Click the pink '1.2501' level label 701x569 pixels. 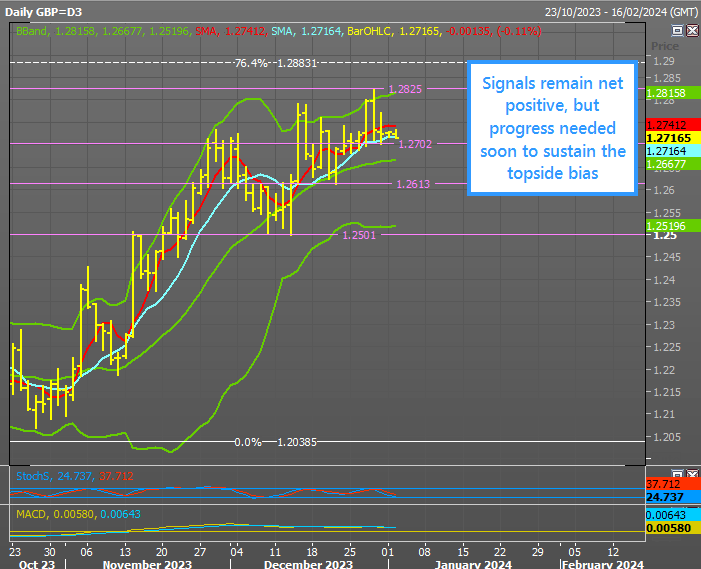(359, 235)
